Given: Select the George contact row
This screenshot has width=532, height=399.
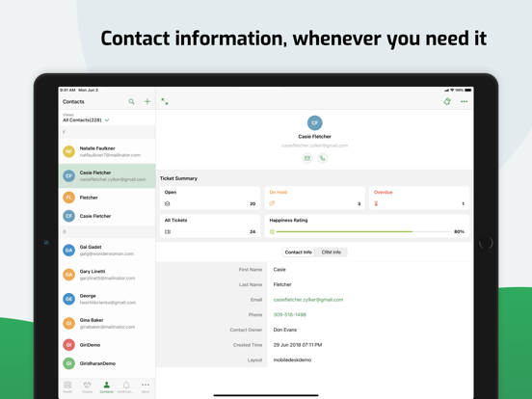Looking at the screenshot, I should 107,299.
